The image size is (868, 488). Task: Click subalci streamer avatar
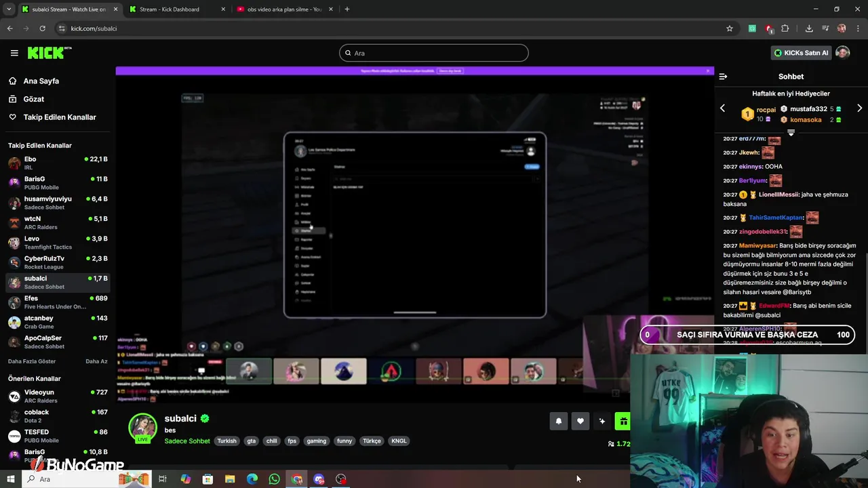point(142,427)
